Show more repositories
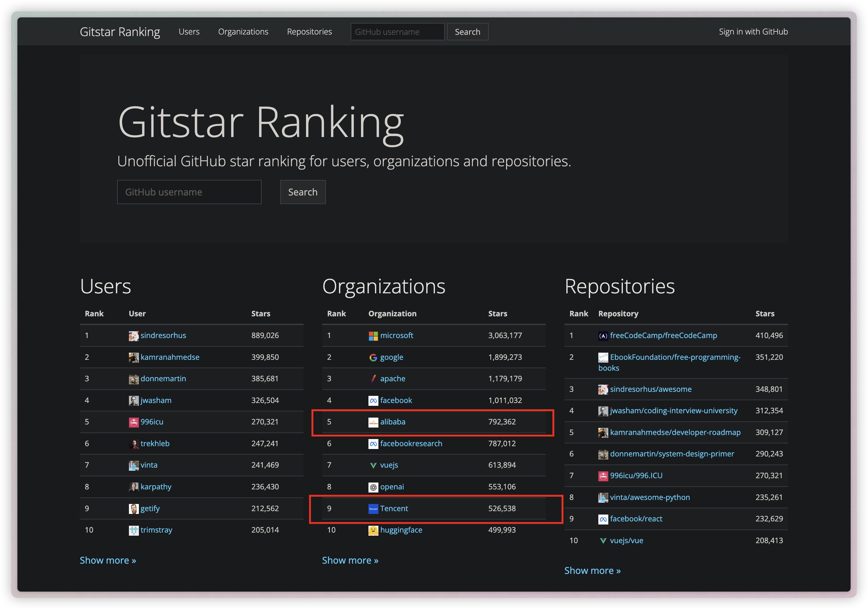 (592, 570)
